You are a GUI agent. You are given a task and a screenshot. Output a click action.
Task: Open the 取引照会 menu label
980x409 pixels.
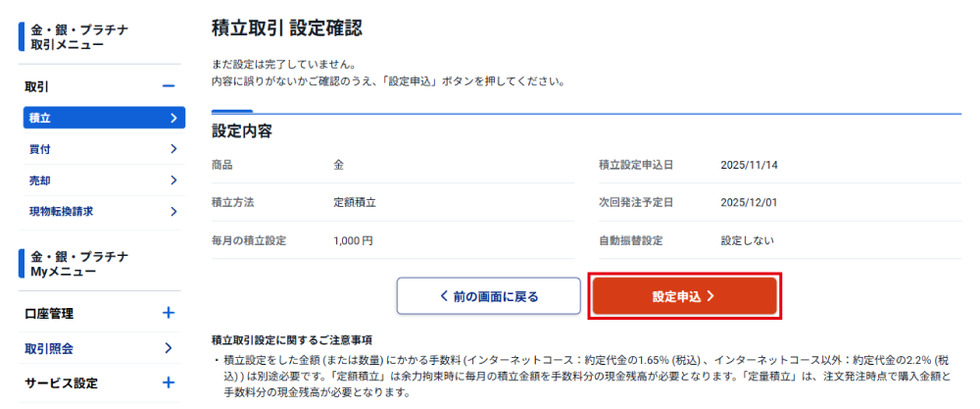(49, 348)
